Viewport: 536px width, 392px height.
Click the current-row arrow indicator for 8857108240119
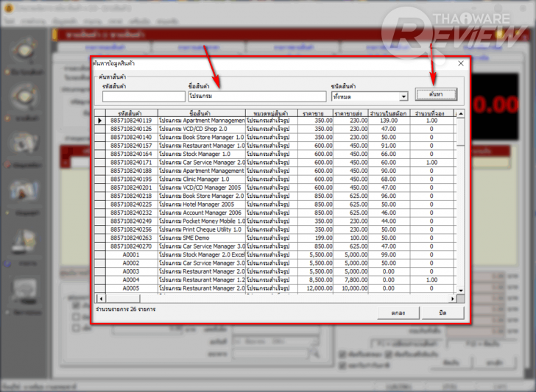pyautogui.click(x=100, y=121)
